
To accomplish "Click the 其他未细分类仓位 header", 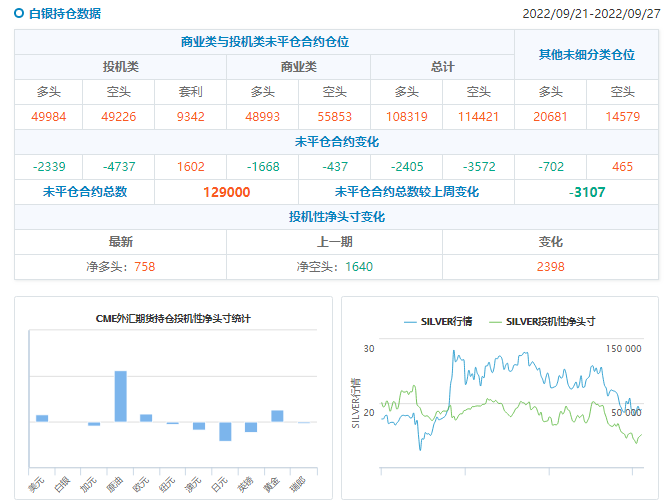I will [587, 55].
